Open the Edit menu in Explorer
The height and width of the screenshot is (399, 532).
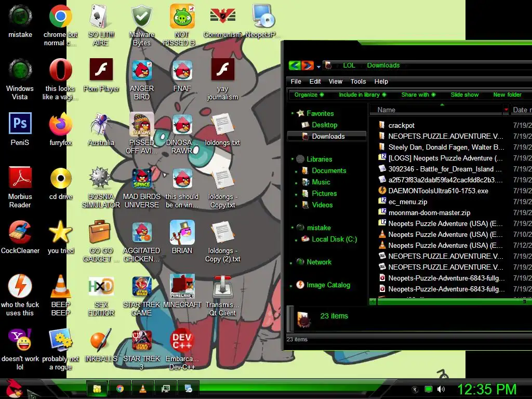click(x=315, y=82)
